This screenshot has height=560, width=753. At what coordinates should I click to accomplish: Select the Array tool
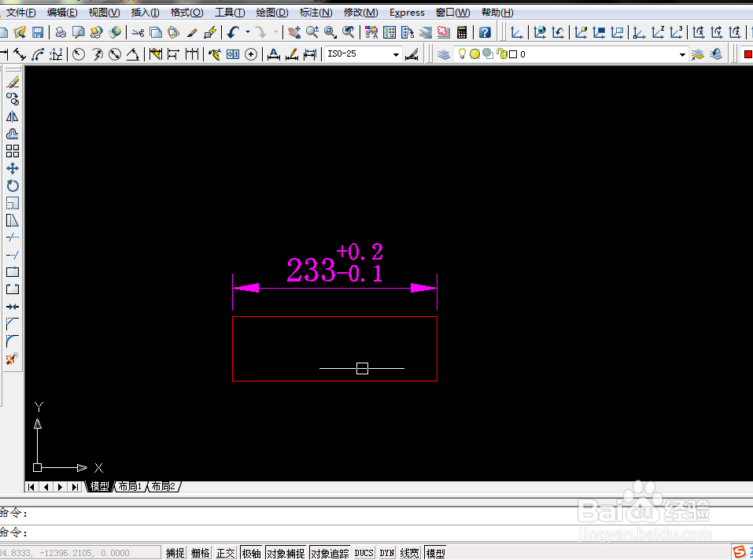coord(13,151)
